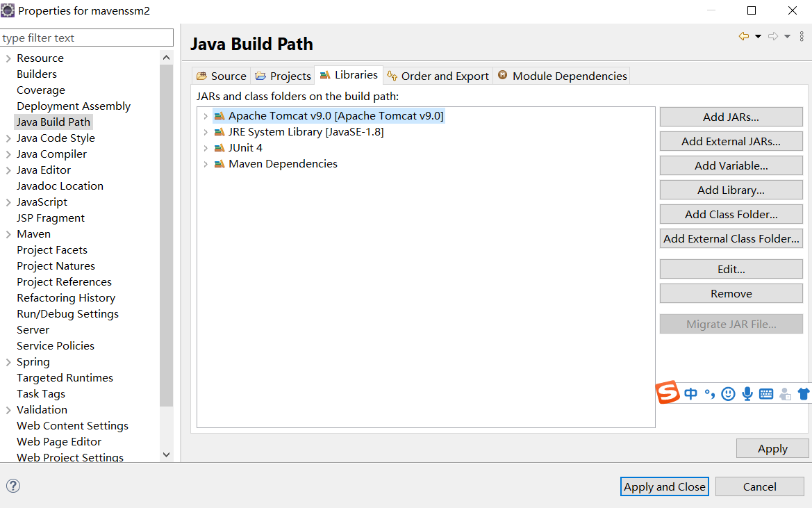
Task: Click the Maven Dependencies library icon
Action: point(219,164)
